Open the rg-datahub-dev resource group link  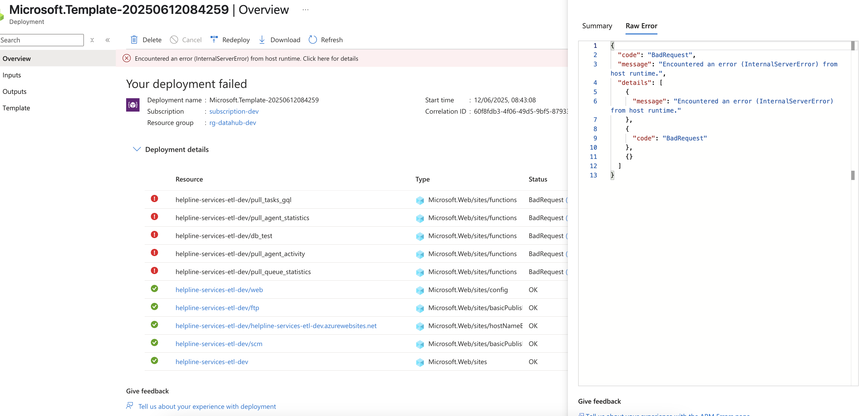(x=232, y=122)
